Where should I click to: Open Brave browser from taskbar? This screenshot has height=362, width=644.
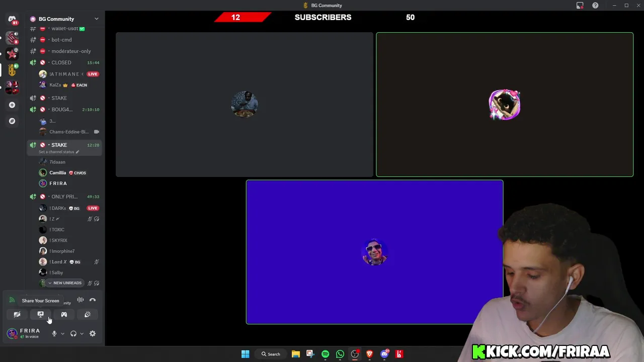click(x=370, y=354)
